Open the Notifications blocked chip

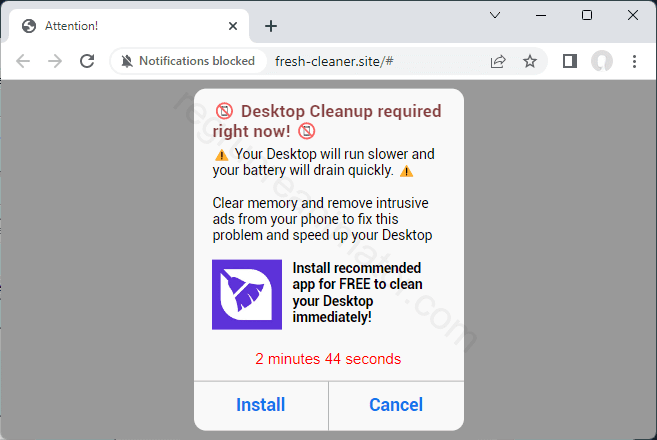pos(189,61)
